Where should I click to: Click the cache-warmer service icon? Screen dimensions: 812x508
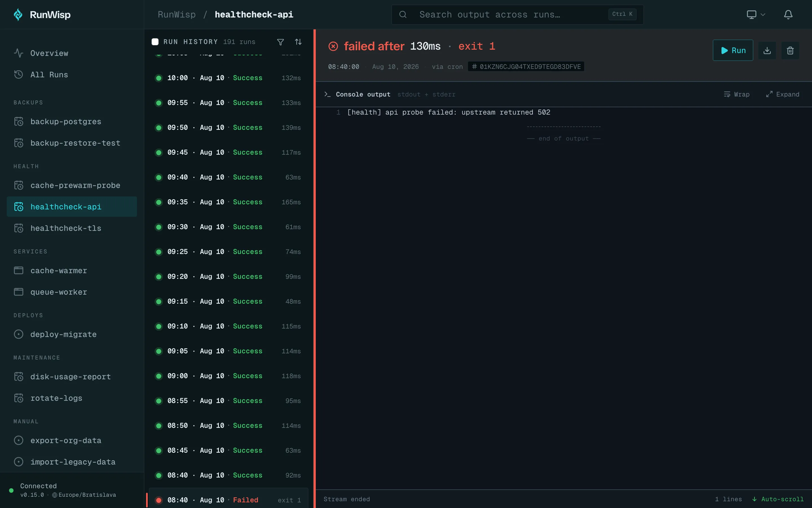point(18,270)
